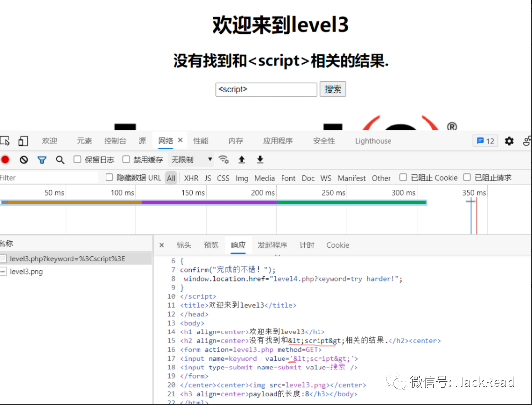Filter requests by Other
This screenshot has width=532, height=405.
click(381, 178)
